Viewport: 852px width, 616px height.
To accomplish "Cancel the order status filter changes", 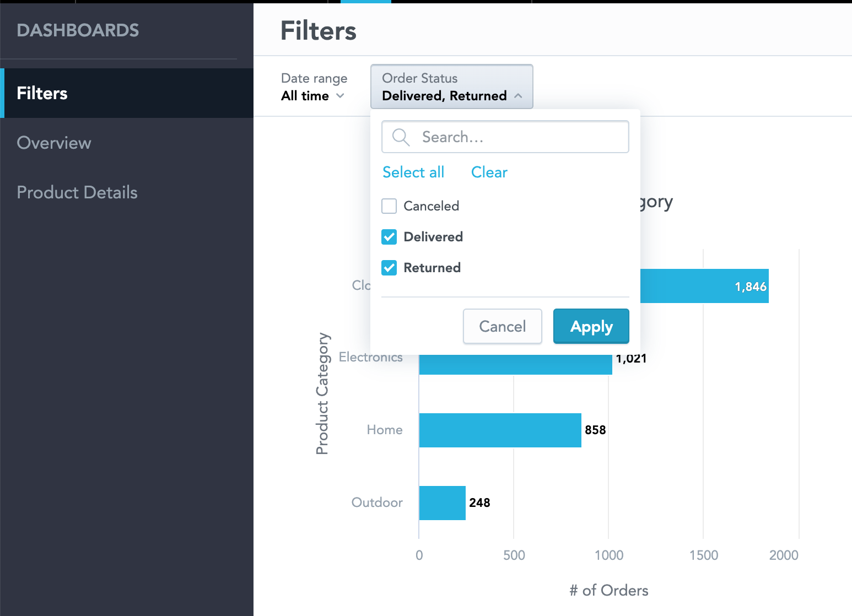I will click(502, 326).
